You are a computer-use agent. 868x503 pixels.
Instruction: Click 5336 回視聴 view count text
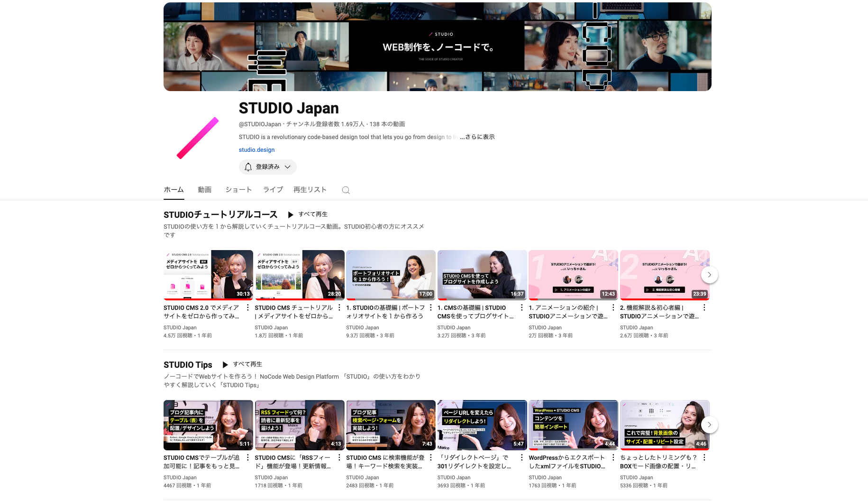(634, 486)
